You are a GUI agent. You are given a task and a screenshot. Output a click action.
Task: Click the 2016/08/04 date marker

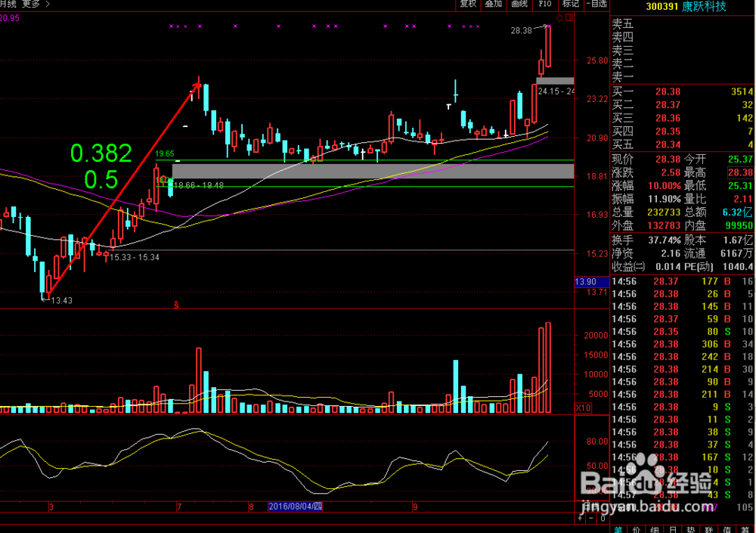tap(295, 507)
